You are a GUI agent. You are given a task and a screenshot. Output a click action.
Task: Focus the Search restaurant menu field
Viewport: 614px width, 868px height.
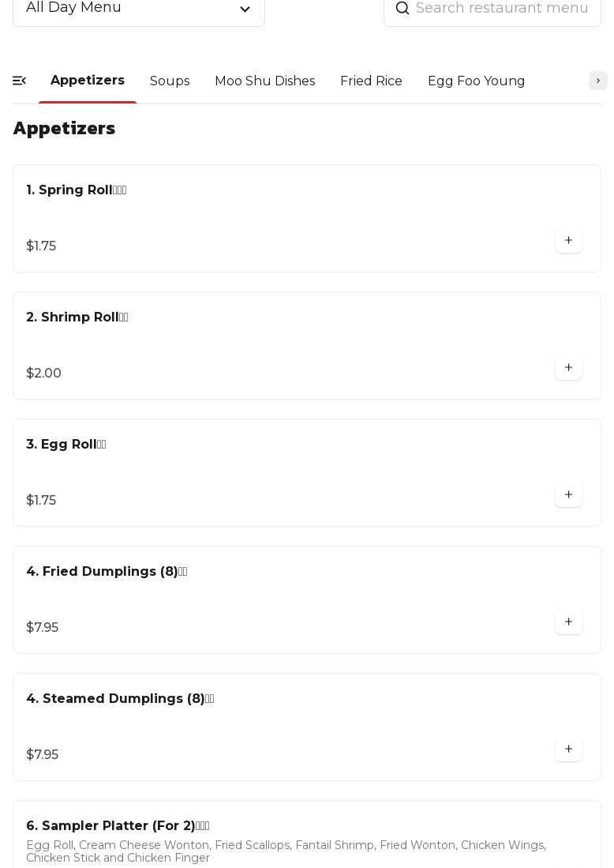click(x=502, y=9)
